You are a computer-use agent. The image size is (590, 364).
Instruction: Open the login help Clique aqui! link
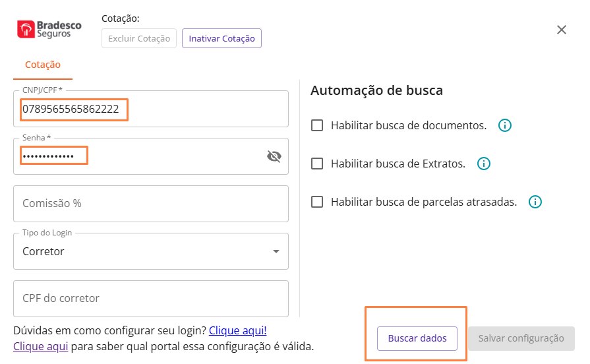pyautogui.click(x=238, y=330)
